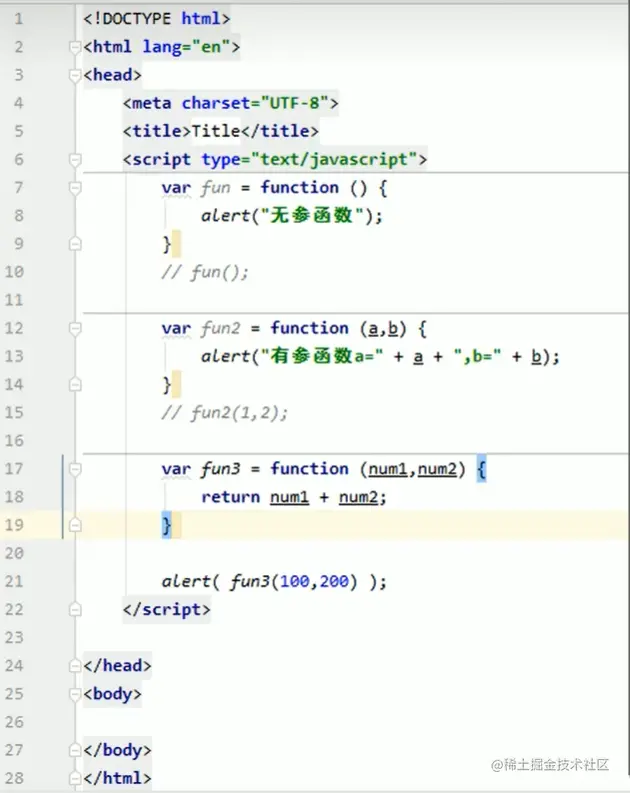Click fold end marker on line 9
The image size is (630, 793).
tap(75, 244)
